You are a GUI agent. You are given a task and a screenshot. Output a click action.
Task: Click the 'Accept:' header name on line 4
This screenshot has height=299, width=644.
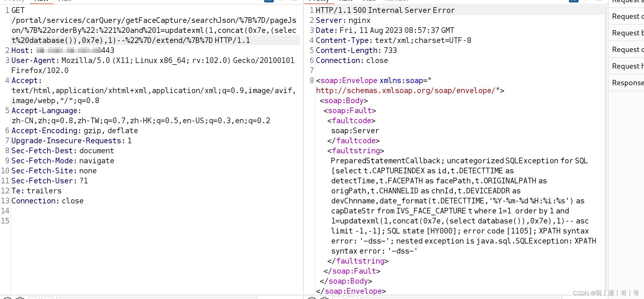pyautogui.click(x=27, y=81)
